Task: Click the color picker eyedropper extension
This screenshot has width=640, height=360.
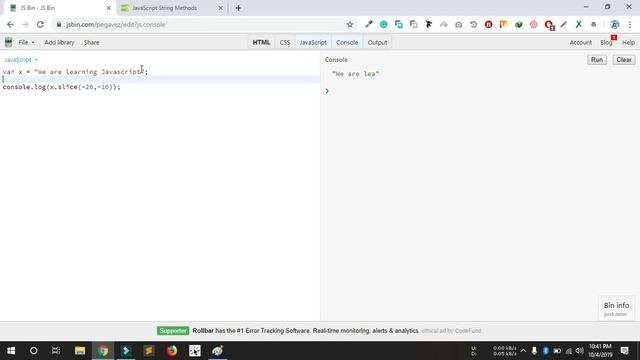Action: 369,24
